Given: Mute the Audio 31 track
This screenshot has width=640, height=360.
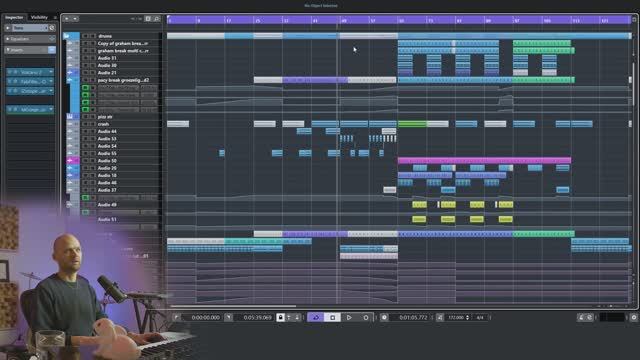Looking at the screenshot, I should (85, 58).
